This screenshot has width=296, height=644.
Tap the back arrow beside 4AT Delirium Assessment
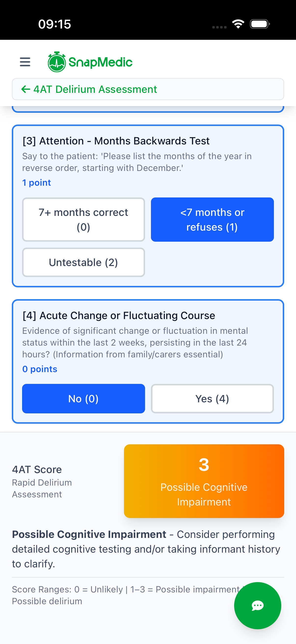pos(26,89)
